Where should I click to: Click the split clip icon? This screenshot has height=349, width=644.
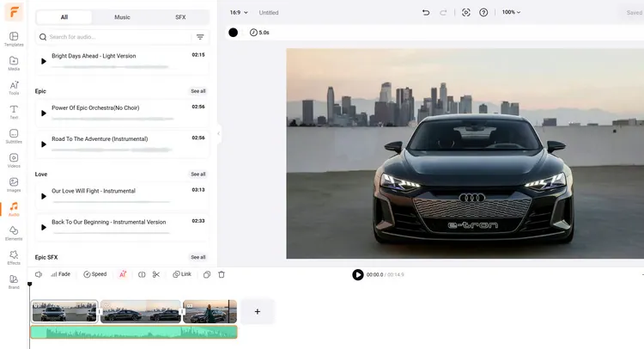pyautogui.click(x=142, y=274)
